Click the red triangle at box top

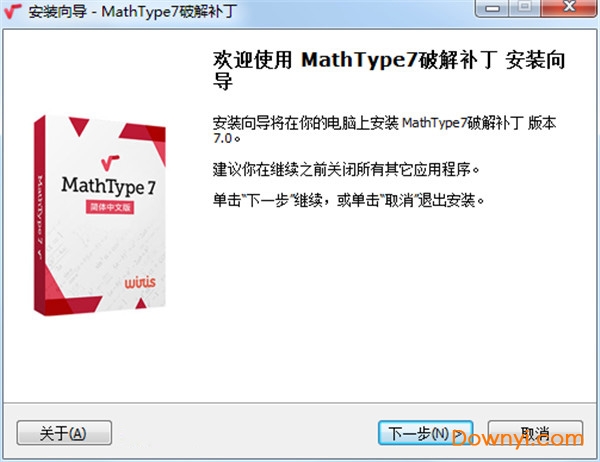pos(79,126)
